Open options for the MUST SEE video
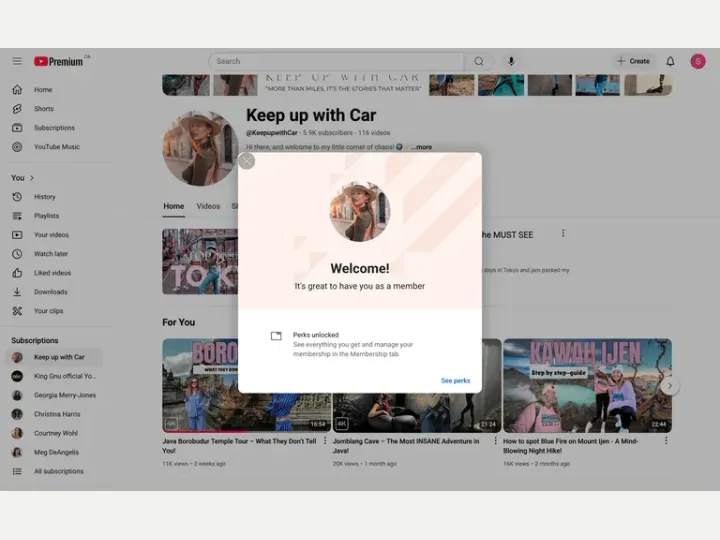The width and height of the screenshot is (720, 540). [563, 234]
